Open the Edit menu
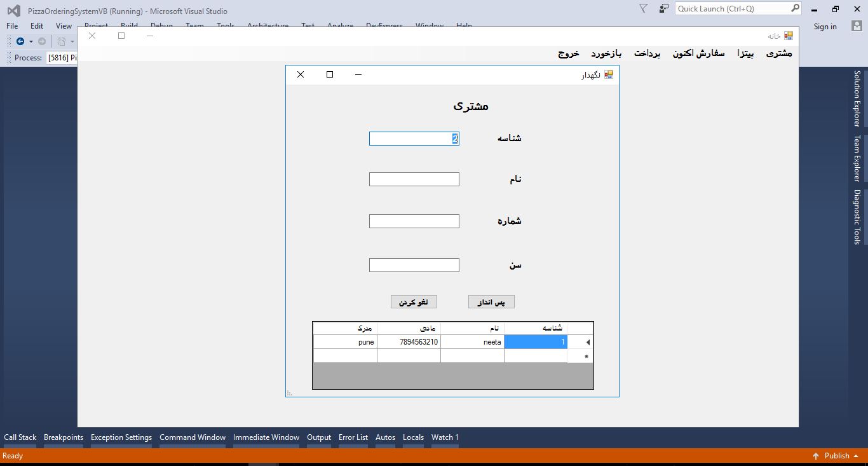The width and height of the screenshot is (868, 466). pos(37,26)
